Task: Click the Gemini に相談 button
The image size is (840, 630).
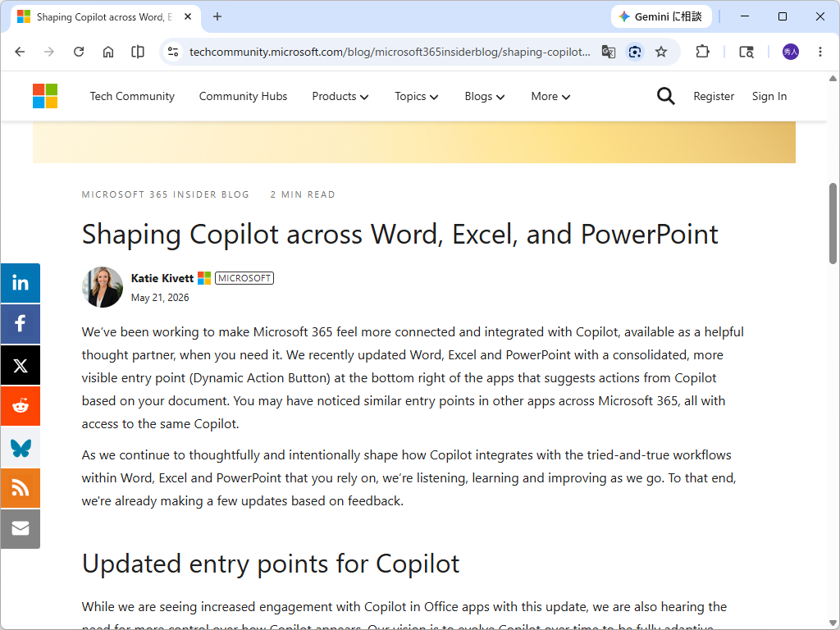Action: click(x=662, y=16)
